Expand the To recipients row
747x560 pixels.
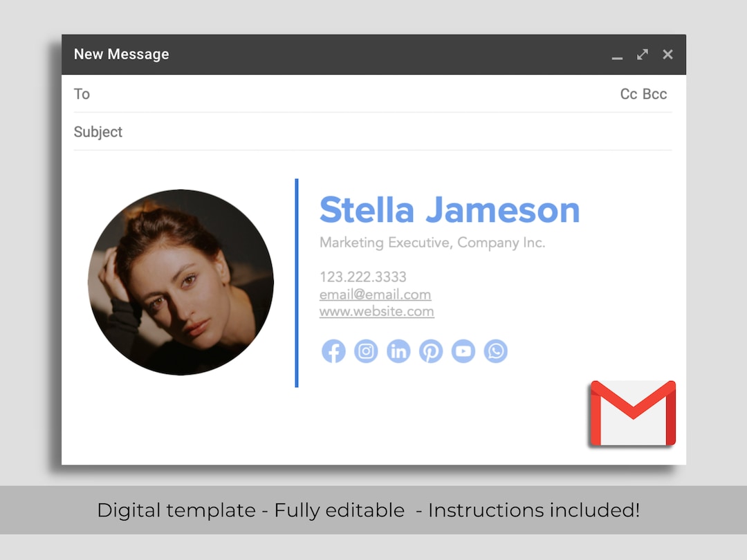[82, 94]
